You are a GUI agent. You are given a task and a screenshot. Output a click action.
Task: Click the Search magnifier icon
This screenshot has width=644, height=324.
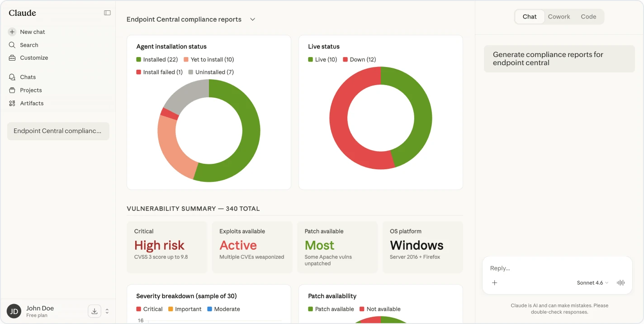[x=12, y=45]
